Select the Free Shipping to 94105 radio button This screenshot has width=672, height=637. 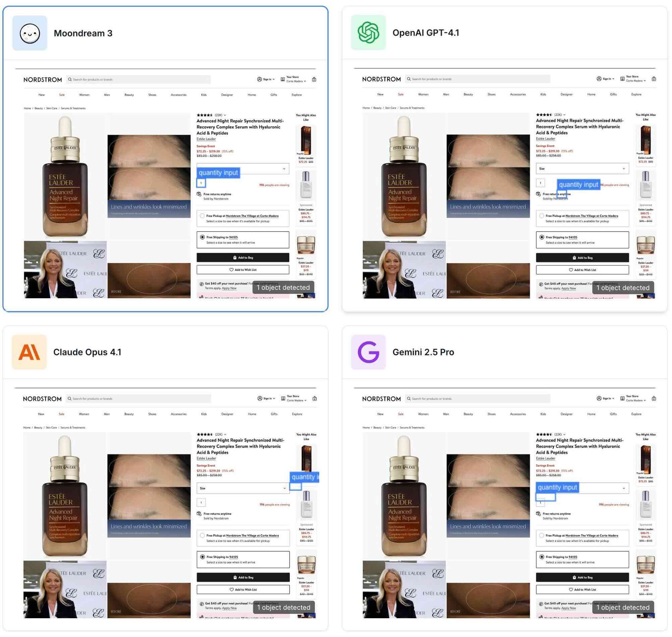point(202,238)
